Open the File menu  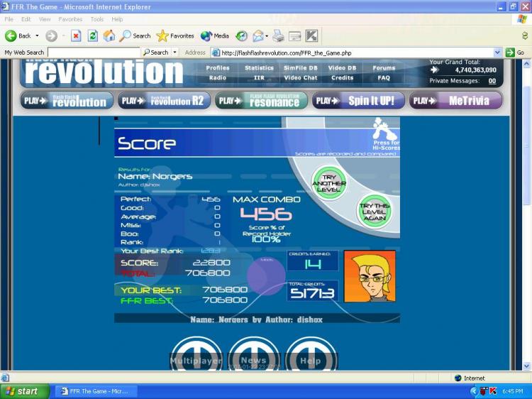point(9,19)
